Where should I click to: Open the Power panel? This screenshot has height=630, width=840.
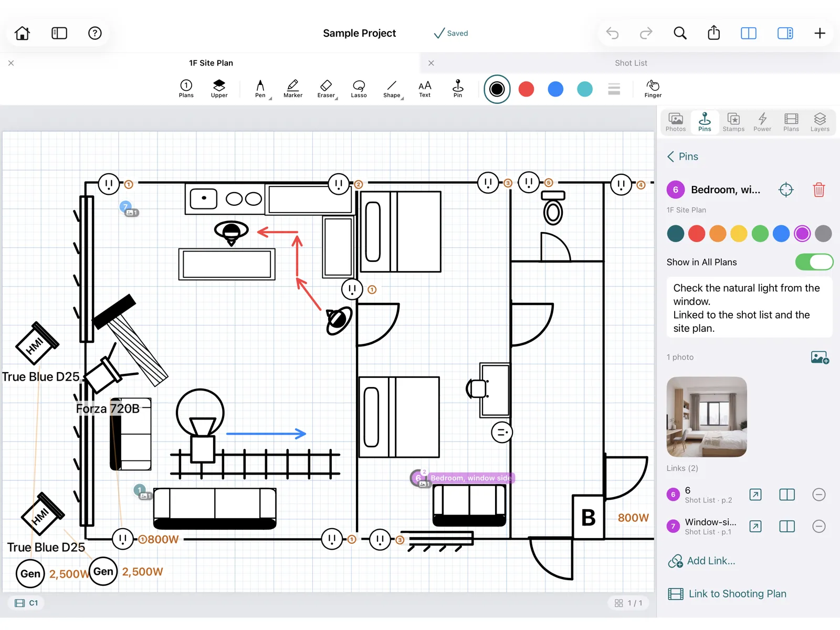762,122
